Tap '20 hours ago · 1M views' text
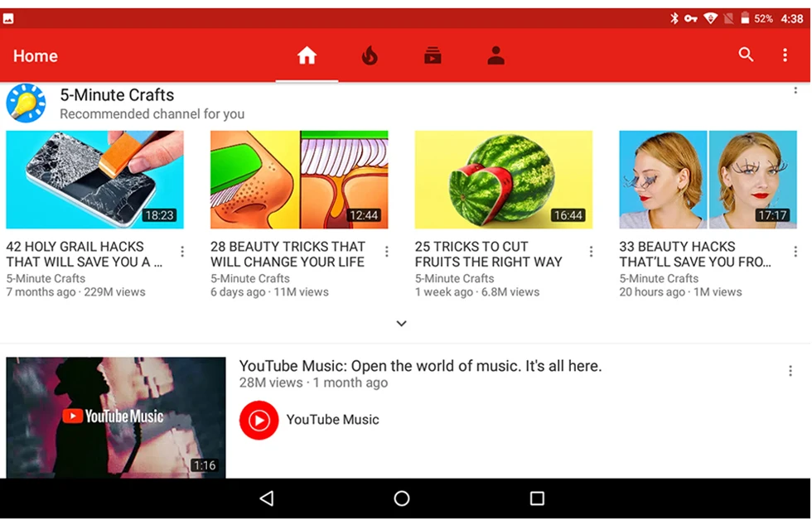This screenshot has height=520, width=812. tap(680, 291)
